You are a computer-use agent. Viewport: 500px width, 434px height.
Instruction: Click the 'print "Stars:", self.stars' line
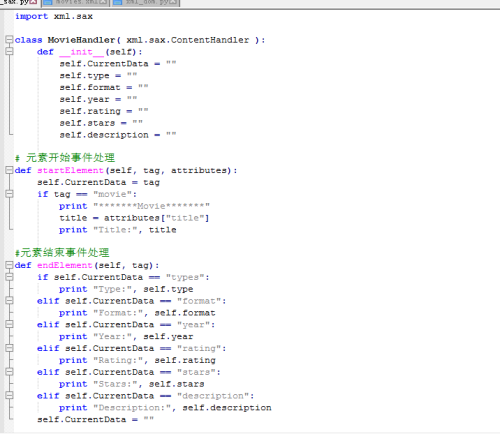pyautogui.click(x=132, y=384)
